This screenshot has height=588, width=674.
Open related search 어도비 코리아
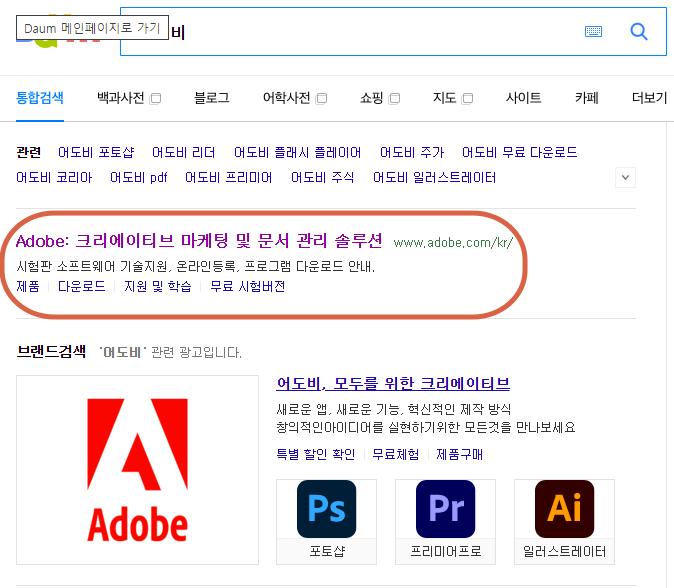tap(54, 178)
